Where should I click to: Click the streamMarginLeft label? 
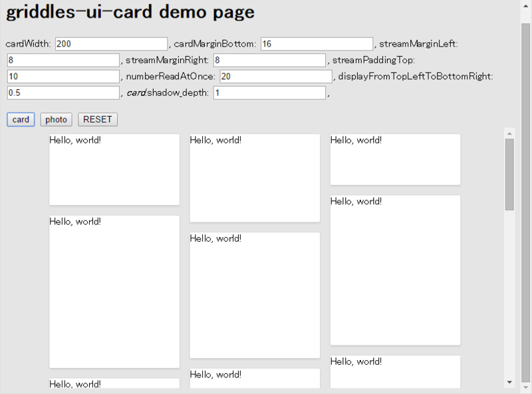418,44
